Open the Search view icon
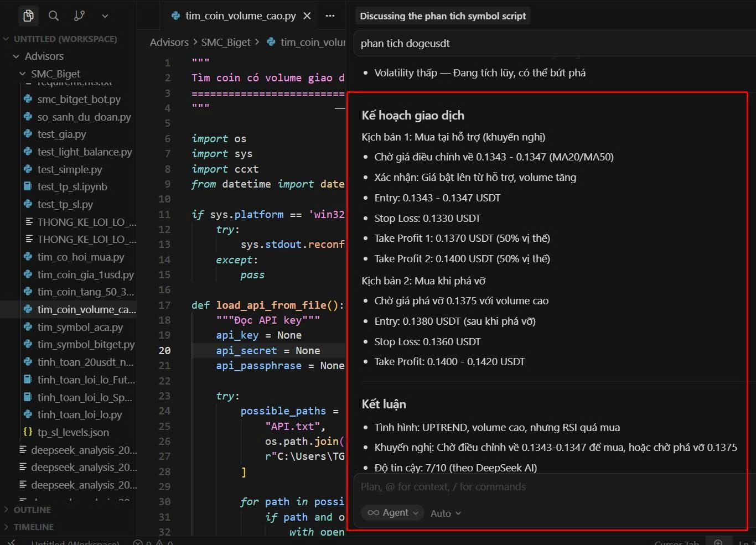The image size is (756, 545). [x=54, y=15]
